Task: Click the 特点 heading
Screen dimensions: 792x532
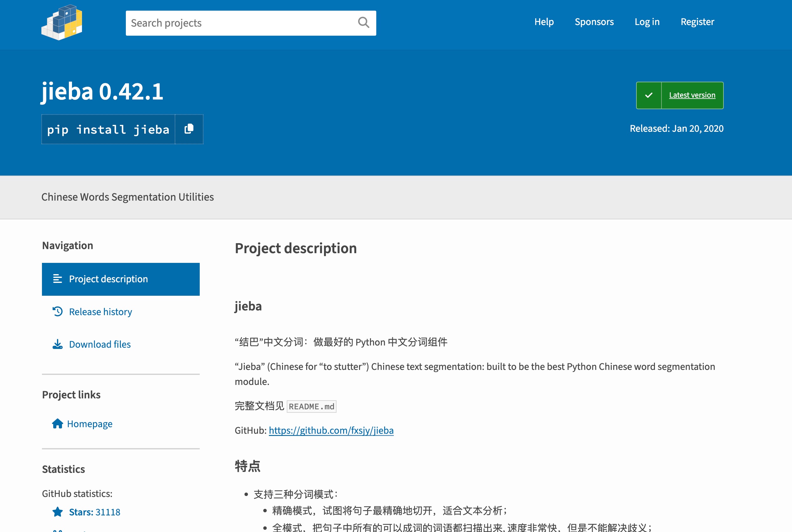Action: point(247,466)
